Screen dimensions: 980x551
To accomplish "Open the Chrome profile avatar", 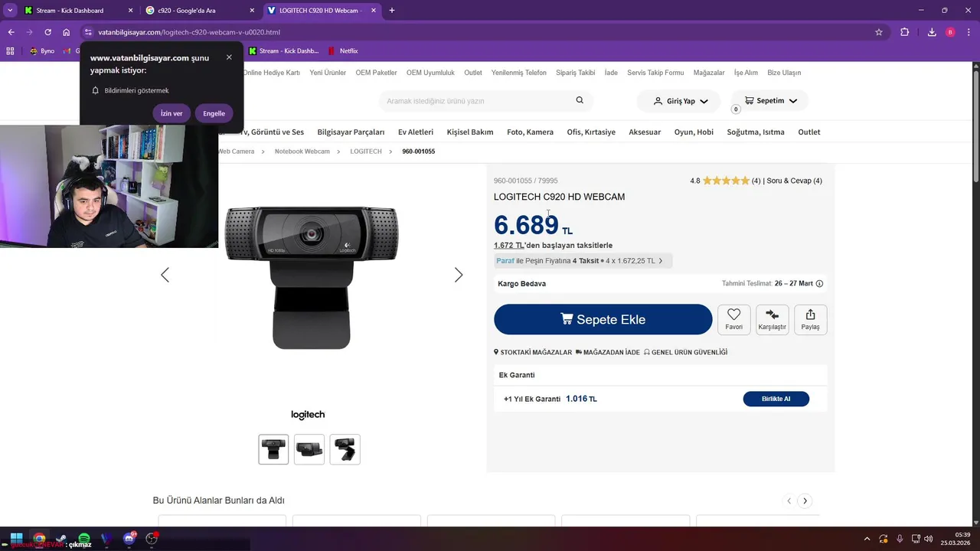I will click(x=950, y=32).
